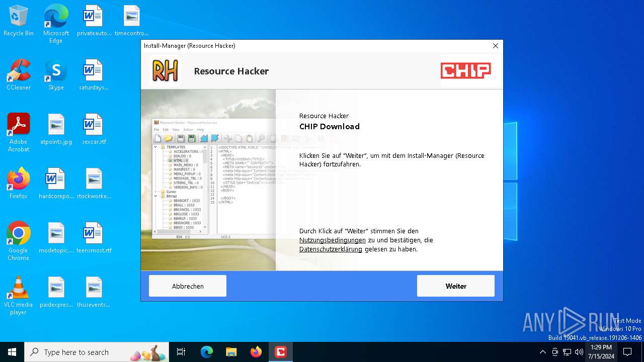The image size is (644, 362).
Task: Open the Windows Start menu
Action: (12, 352)
